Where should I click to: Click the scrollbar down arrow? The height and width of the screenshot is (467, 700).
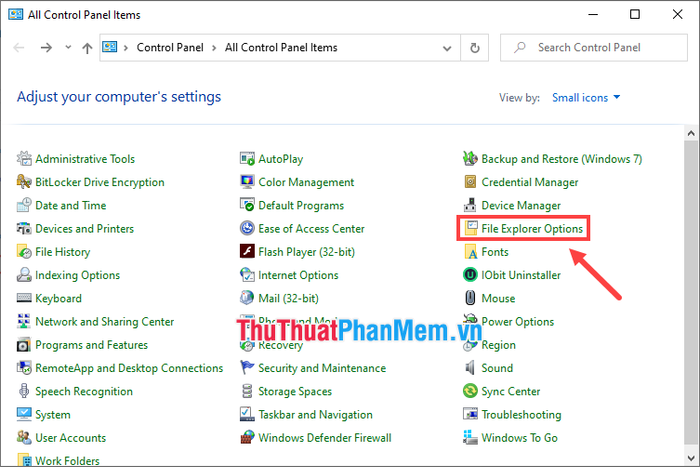click(691, 458)
